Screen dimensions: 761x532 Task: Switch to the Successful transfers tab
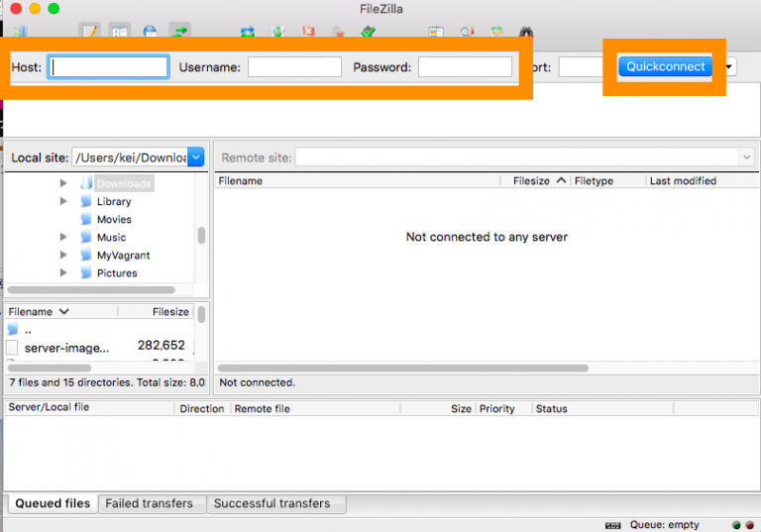point(272,503)
